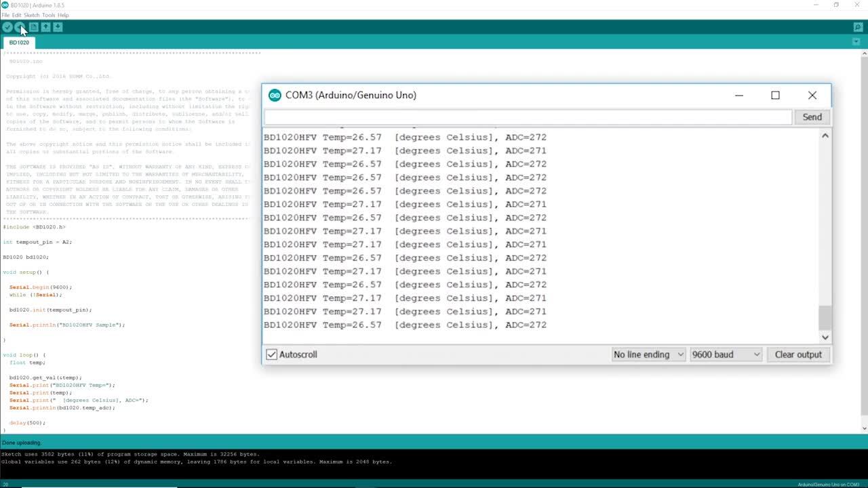Minimize the COM3 serial monitor window
Screen dimensions: 868x488
pos(739,95)
